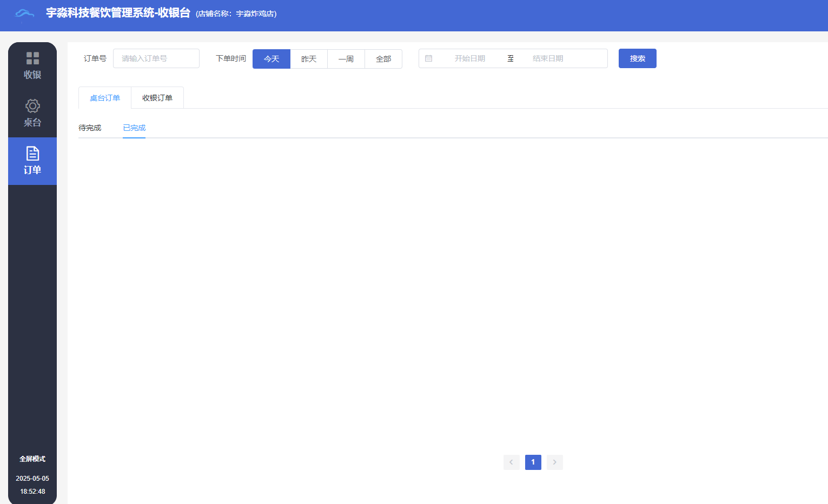Click the 开始日期 start date field
This screenshot has height=504, width=828.
tap(469, 58)
